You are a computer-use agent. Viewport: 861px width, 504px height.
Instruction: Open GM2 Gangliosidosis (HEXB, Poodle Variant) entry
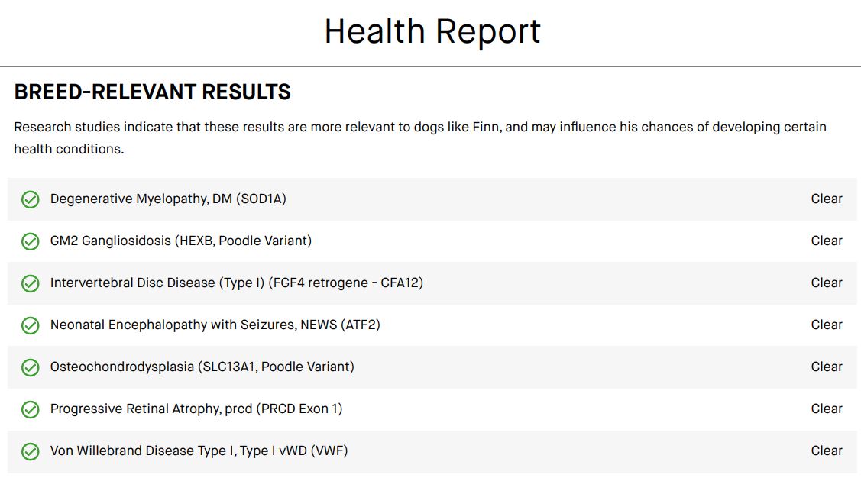tap(432, 241)
